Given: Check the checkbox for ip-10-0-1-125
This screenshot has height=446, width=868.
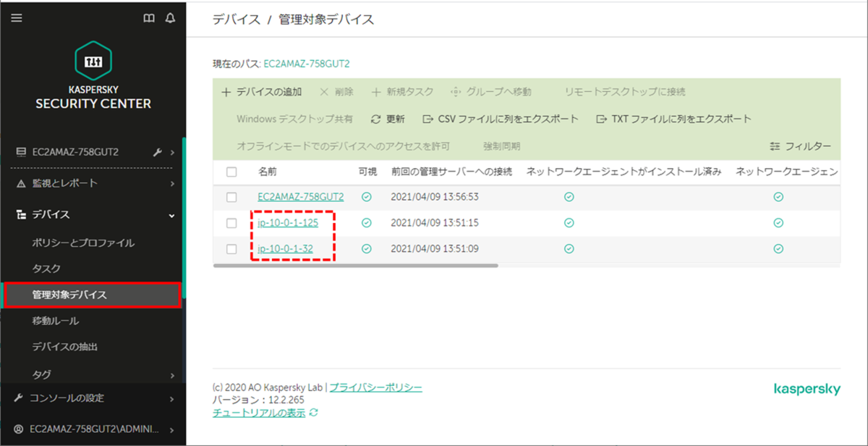Looking at the screenshot, I should 231,222.
